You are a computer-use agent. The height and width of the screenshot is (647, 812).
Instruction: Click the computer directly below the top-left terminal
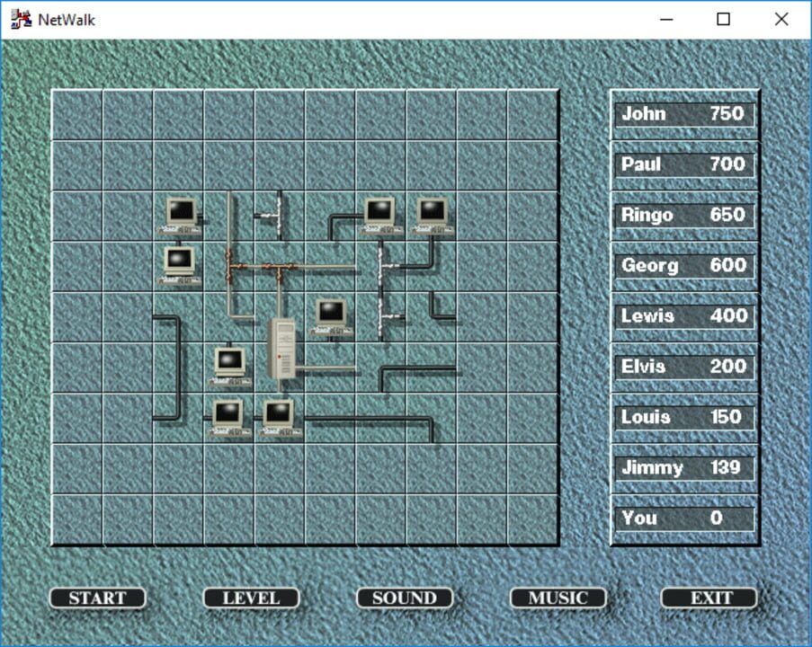click(181, 263)
